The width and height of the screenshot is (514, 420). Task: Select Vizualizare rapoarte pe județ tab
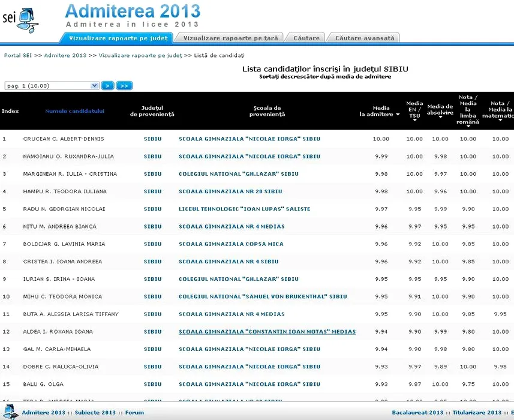click(118, 38)
